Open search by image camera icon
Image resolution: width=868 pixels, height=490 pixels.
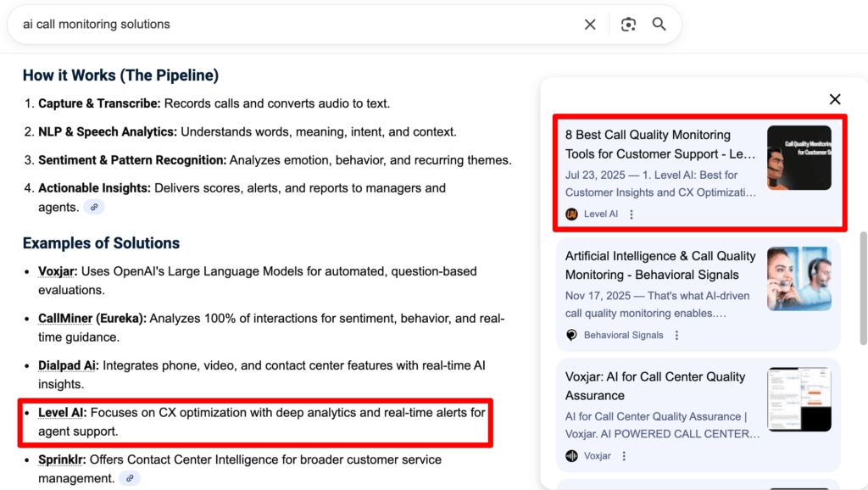coord(628,25)
